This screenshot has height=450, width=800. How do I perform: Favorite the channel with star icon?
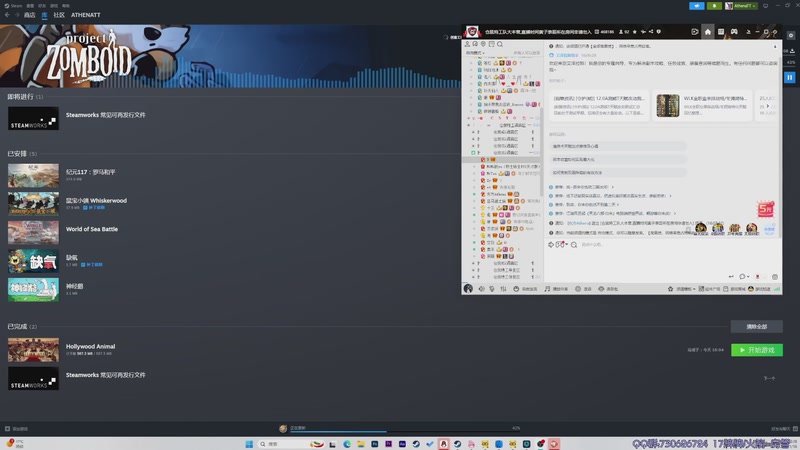pyautogui.click(x=635, y=32)
